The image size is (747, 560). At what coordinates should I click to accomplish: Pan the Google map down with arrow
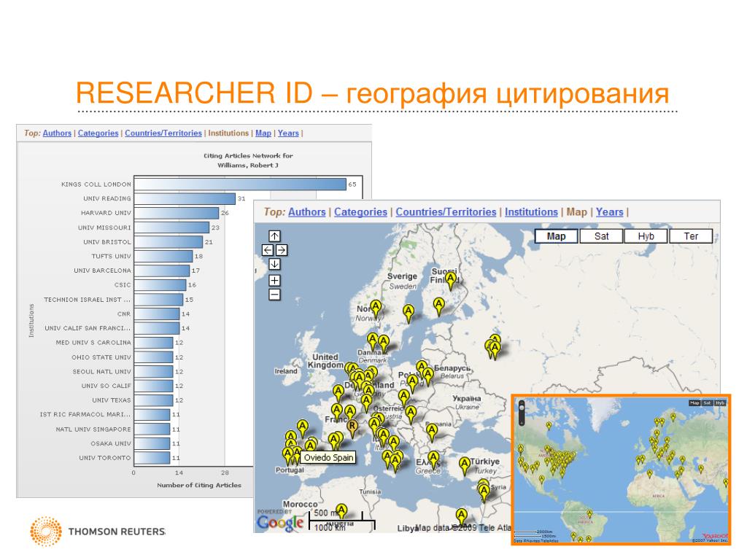[274, 264]
